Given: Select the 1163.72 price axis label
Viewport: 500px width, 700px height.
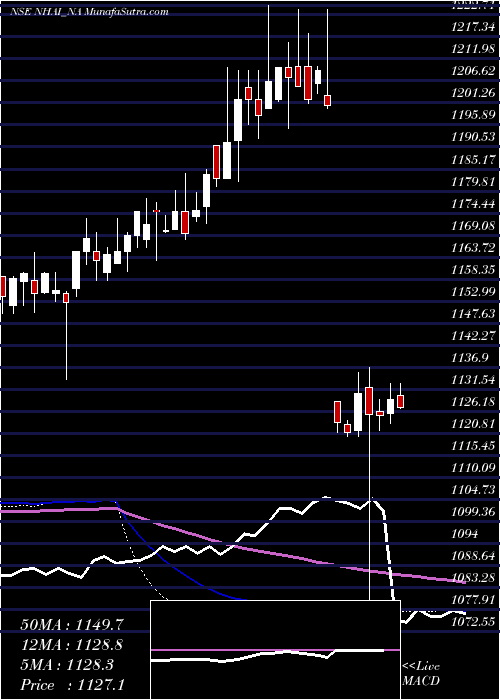Looking at the screenshot, I should tap(472, 248).
